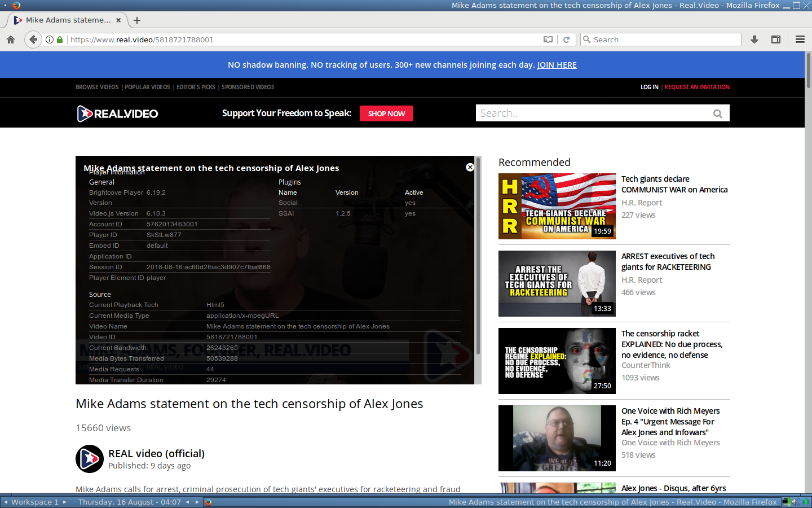Click the REAL video channel avatar

pos(90,459)
